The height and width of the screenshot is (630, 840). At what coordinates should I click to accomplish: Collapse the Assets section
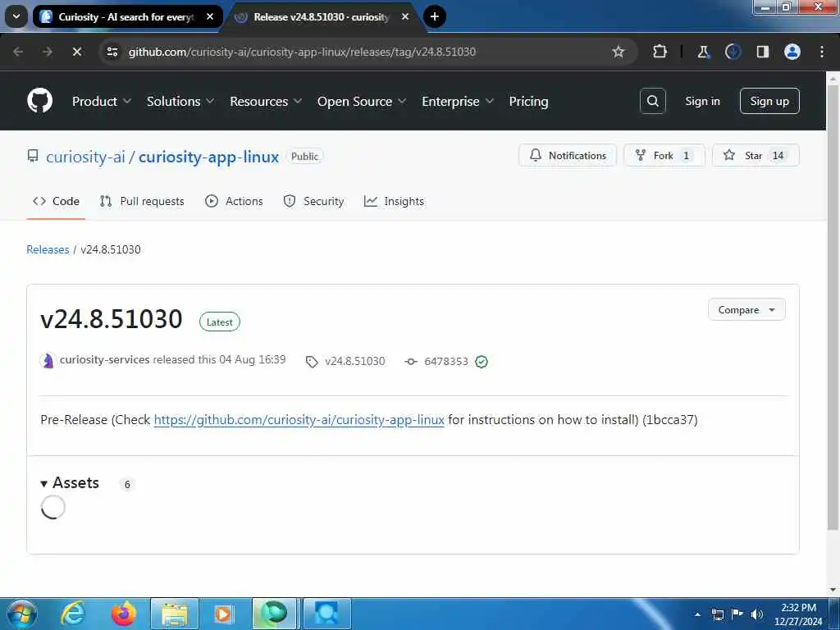click(x=70, y=482)
